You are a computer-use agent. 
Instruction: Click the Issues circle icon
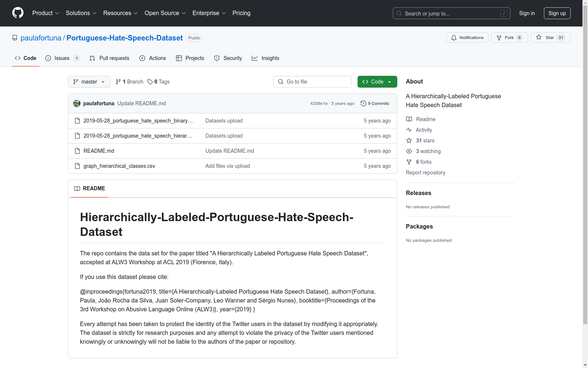[48, 58]
